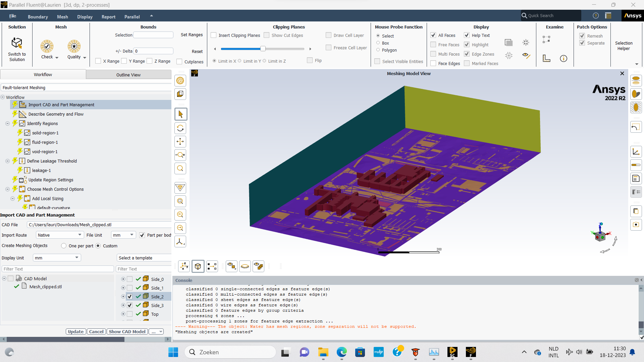Click the Update button
Viewport: 644px width, 362px height.
point(76,331)
